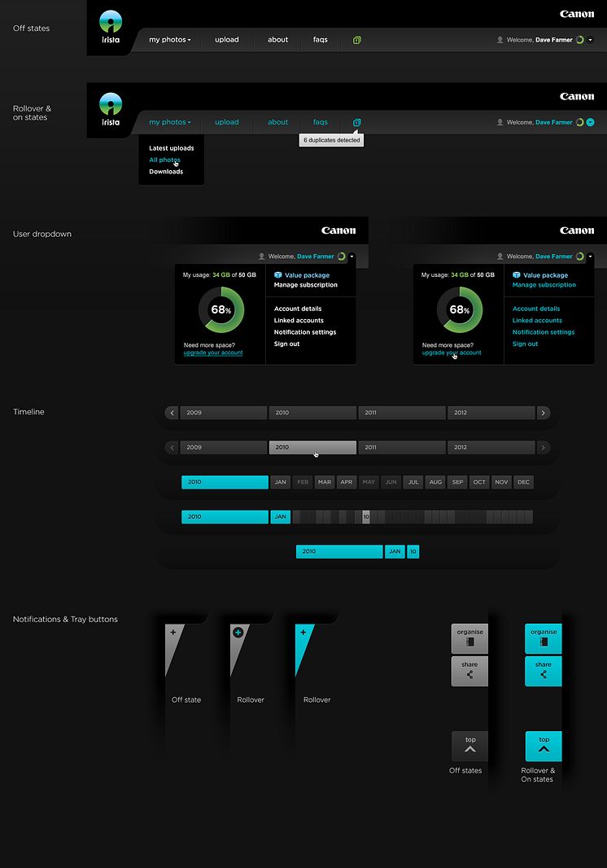This screenshot has height=868, width=607.
Task: Click the green duplicates icon in off-state navigation
Action: pyautogui.click(x=357, y=40)
